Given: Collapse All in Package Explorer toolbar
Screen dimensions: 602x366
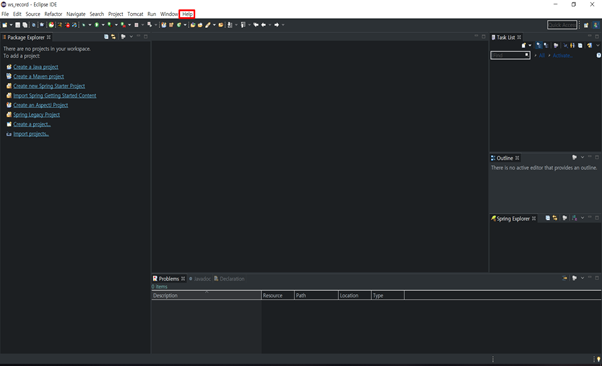Looking at the screenshot, I should (x=106, y=37).
